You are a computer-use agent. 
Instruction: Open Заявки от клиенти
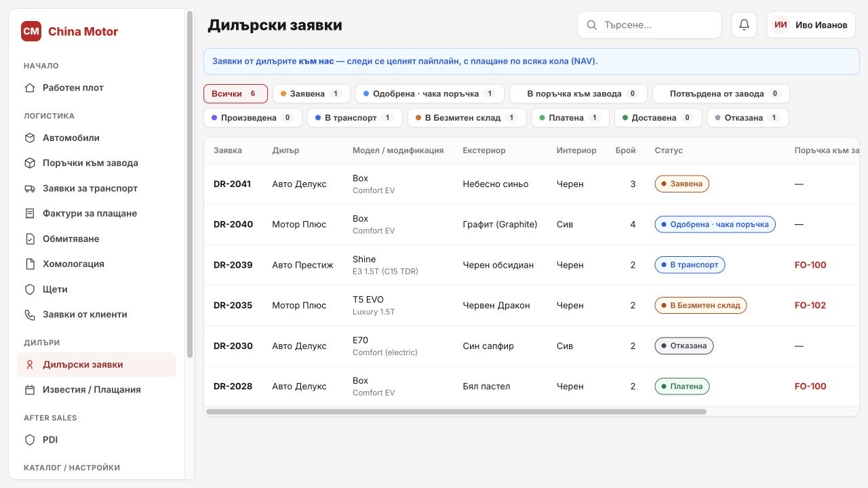(96, 314)
